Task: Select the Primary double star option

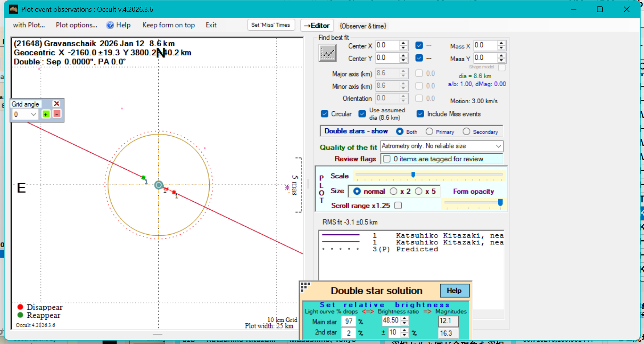Action: (x=429, y=131)
